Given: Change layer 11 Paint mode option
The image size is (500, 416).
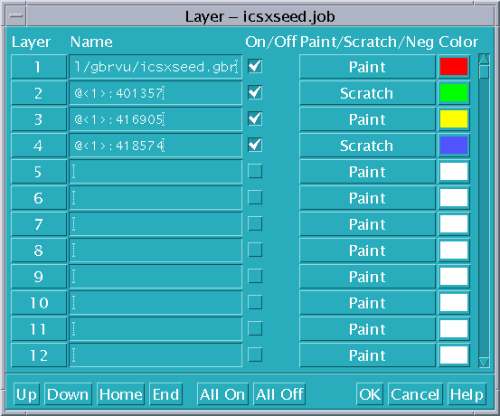Looking at the screenshot, I should click(x=367, y=329).
